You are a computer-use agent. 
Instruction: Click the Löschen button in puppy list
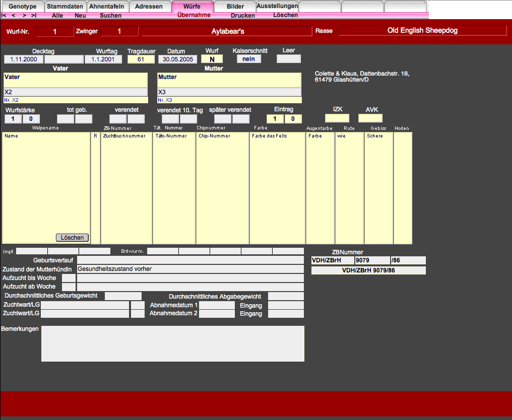tap(72, 238)
